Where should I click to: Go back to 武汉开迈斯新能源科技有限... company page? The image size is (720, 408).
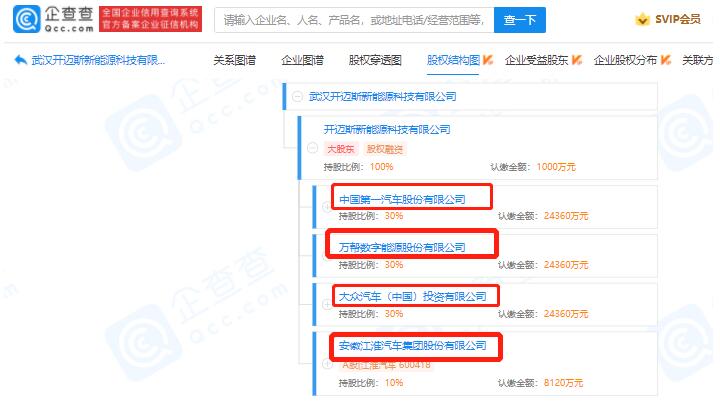tap(98, 60)
